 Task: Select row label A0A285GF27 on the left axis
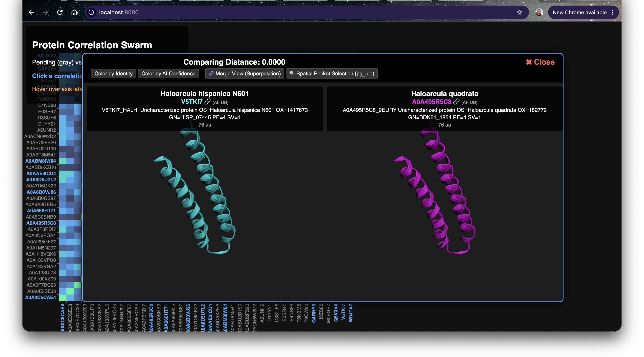[41, 242]
